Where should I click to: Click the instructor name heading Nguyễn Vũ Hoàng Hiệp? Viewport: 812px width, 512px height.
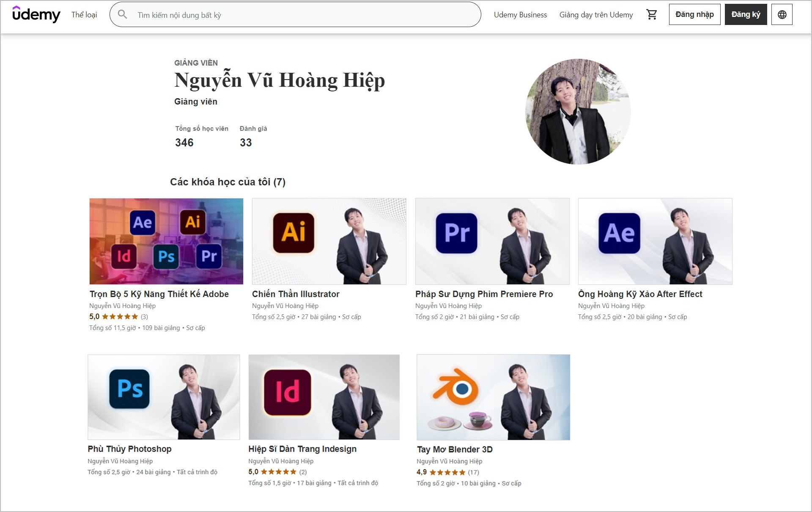click(x=280, y=80)
